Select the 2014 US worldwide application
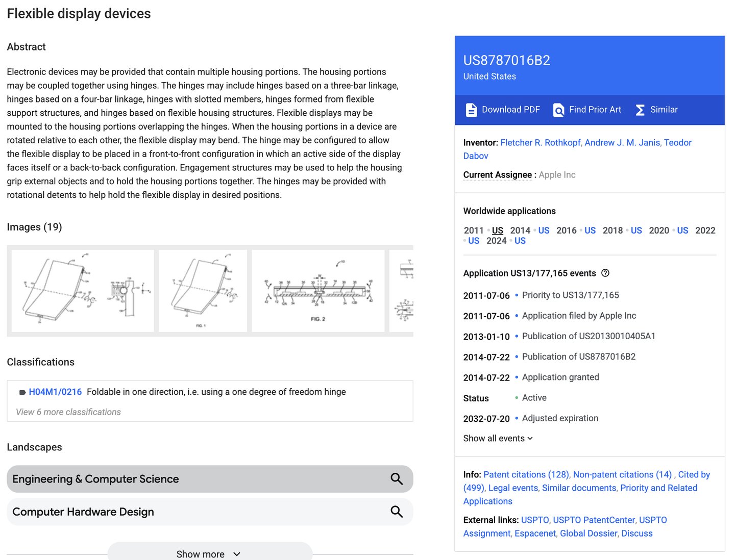735x560 pixels. [x=544, y=230]
